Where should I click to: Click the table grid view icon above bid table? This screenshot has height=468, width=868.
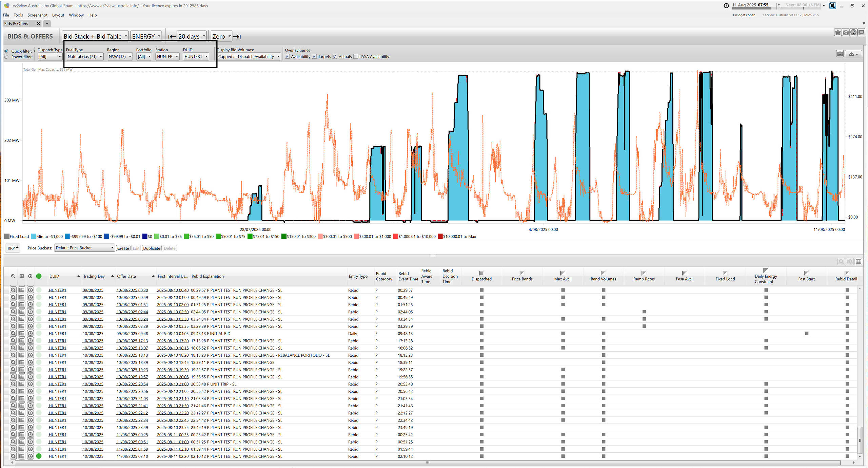point(858,262)
